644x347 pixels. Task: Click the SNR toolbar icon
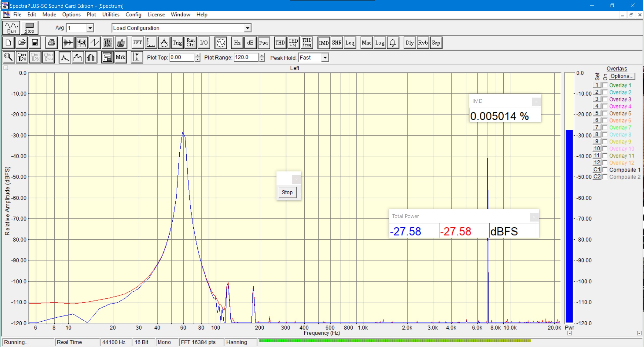tap(337, 43)
